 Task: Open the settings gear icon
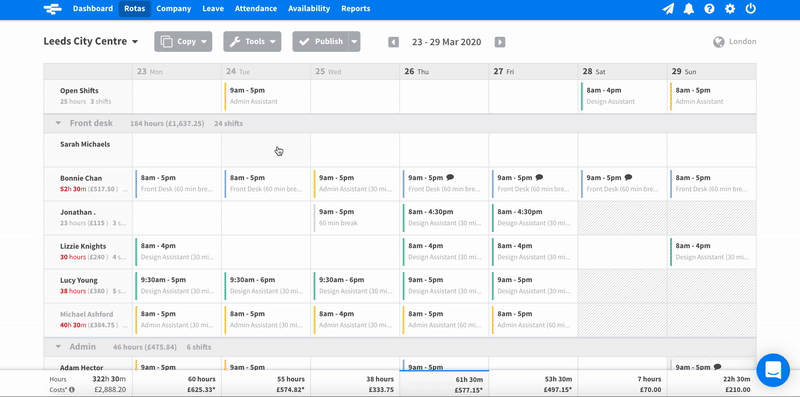[x=730, y=9]
